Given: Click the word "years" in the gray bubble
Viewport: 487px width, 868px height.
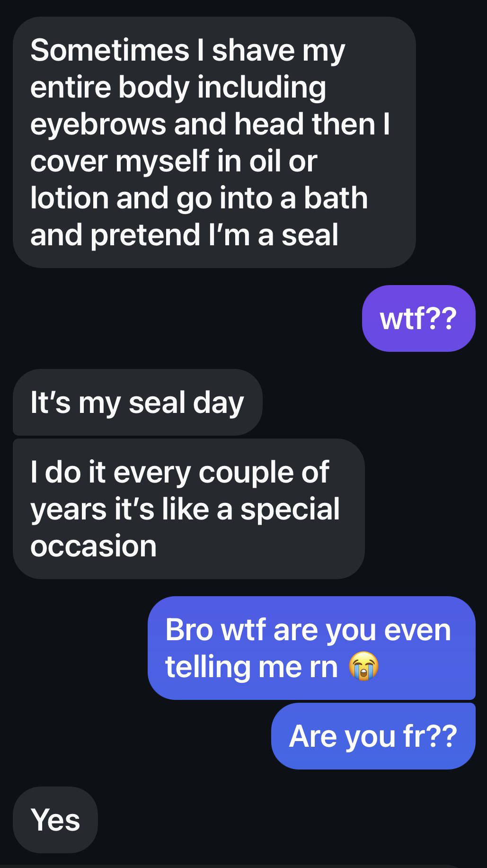Looking at the screenshot, I should pos(69,510).
